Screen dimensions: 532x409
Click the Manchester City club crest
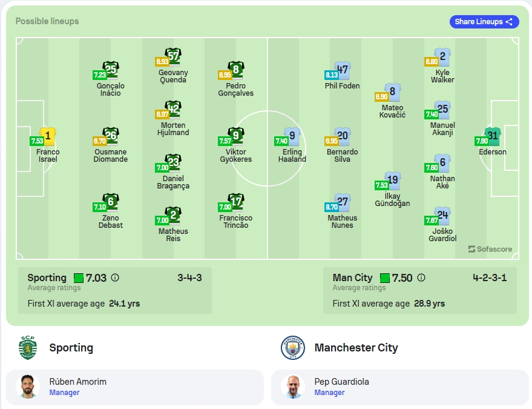coord(293,348)
